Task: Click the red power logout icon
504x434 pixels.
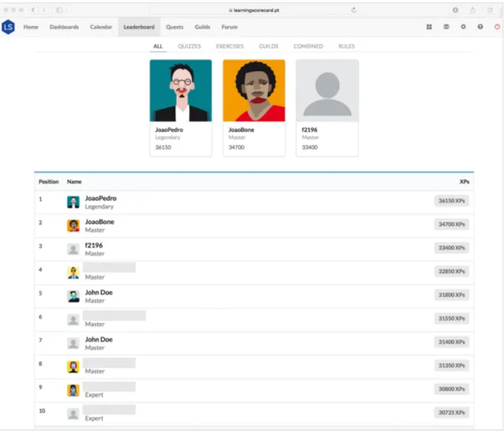Action: click(x=497, y=27)
